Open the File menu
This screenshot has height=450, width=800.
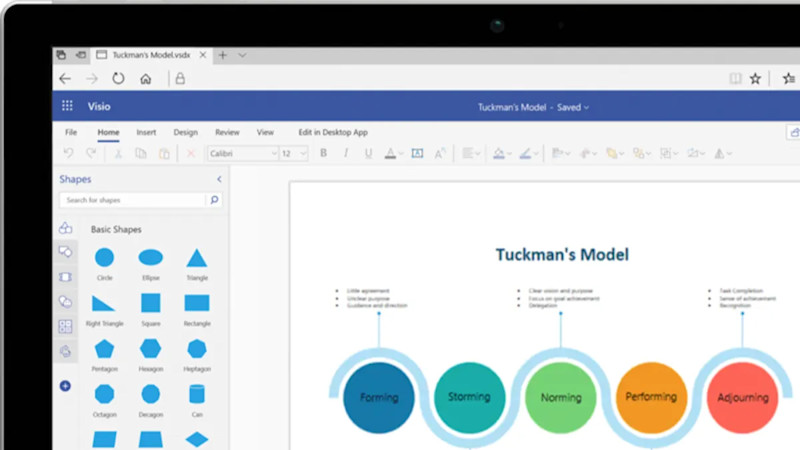click(71, 132)
